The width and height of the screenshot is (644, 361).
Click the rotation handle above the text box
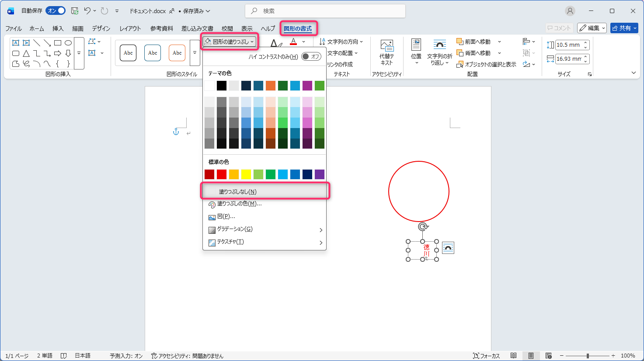click(x=423, y=226)
